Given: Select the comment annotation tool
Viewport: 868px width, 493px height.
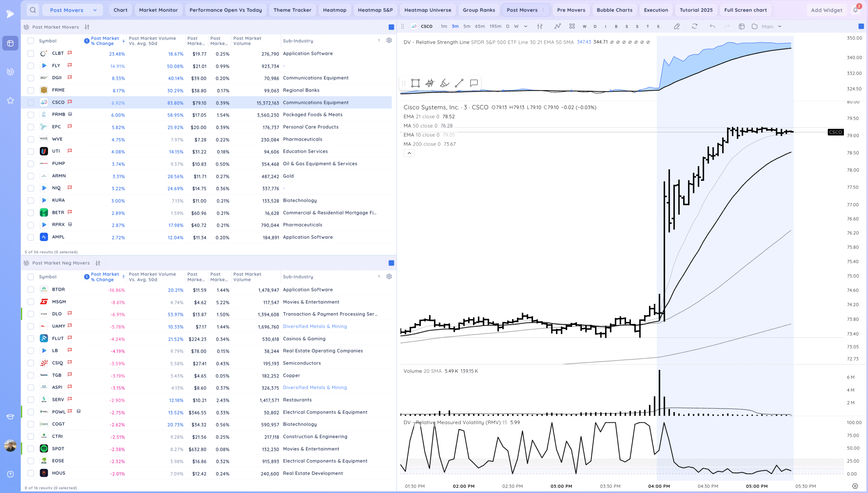Looking at the screenshot, I should (474, 83).
